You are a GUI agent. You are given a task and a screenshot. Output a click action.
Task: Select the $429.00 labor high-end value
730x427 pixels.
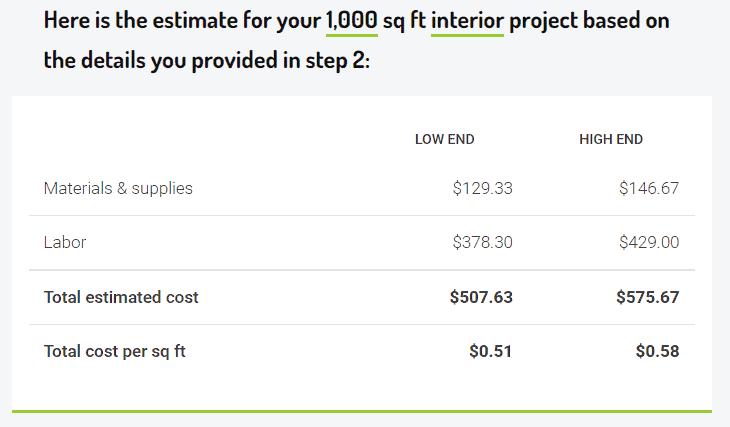click(x=649, y=242)
